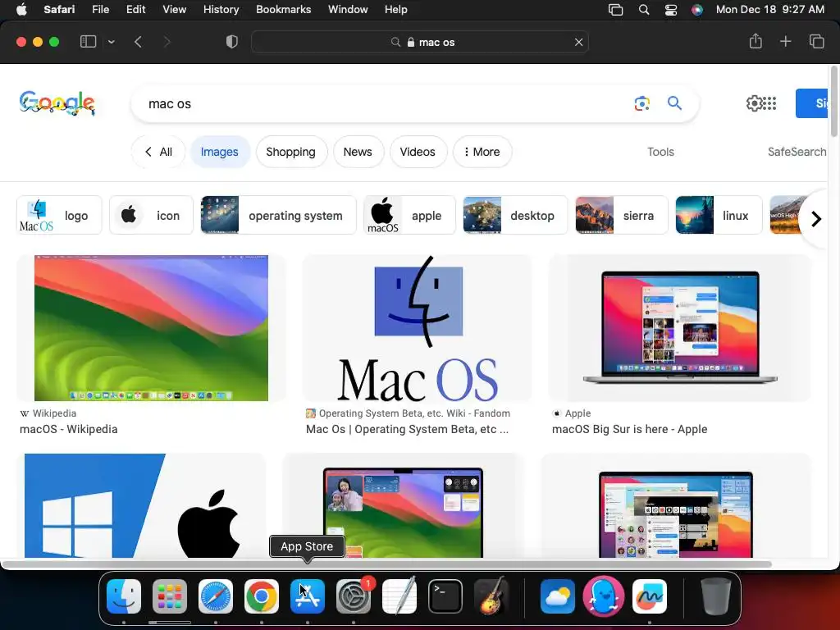Open the Windows and Apple logos image
The width and height of the screenshot is (840, 630).
point(142,505)
